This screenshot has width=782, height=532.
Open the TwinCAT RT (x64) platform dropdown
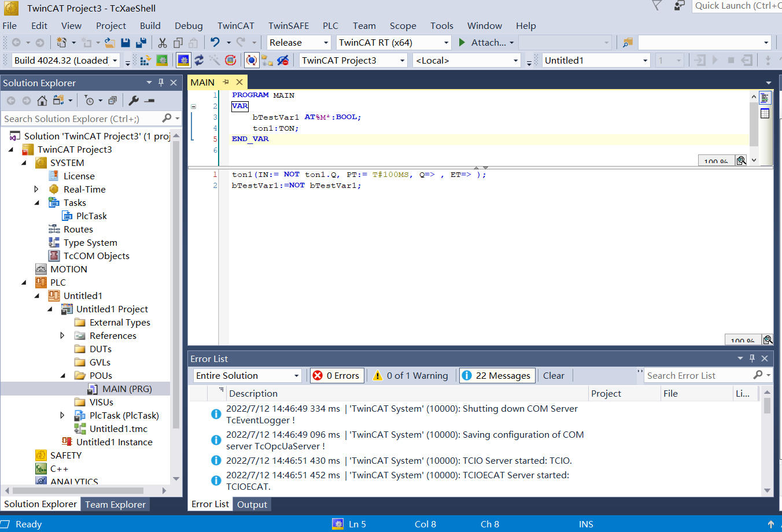click(x=393, y=43)
